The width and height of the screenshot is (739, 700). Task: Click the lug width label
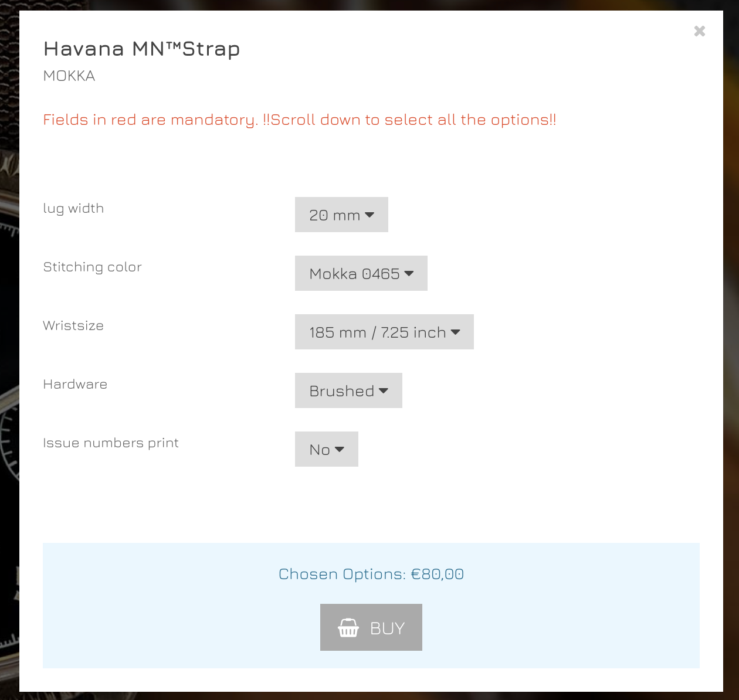coord(73,209)
